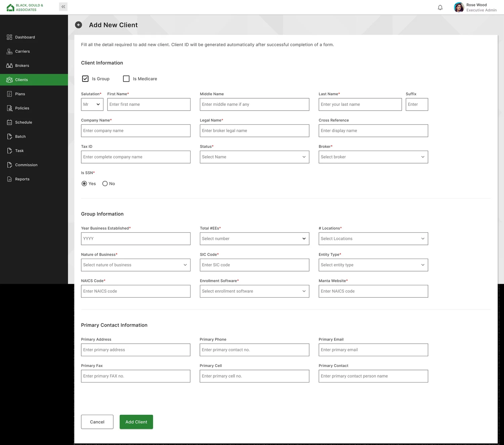Viewport: 504px width, 445px height.
Task: Open the Plans menu item
Action: click(34, 94)
